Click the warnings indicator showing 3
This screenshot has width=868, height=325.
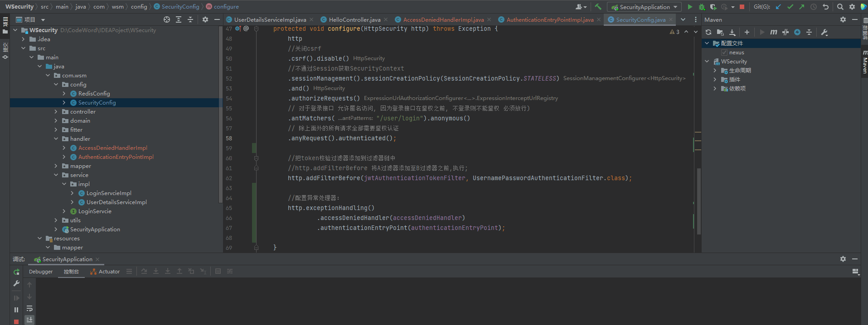(x=674, y=32)
